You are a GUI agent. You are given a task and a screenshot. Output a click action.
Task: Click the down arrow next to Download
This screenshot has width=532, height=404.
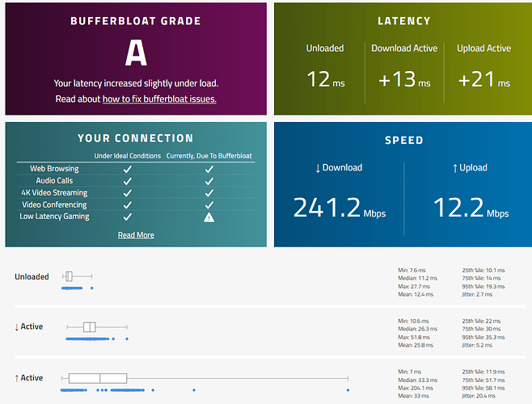(318, 168)
